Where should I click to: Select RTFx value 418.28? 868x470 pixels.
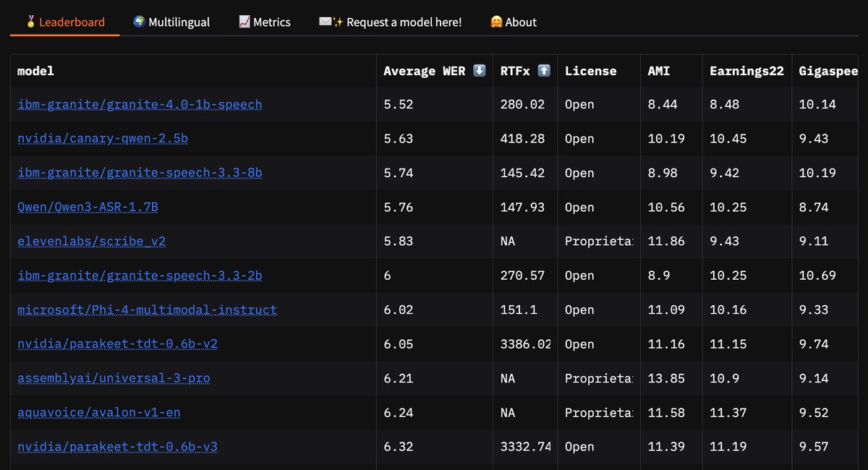click(522, 139)
